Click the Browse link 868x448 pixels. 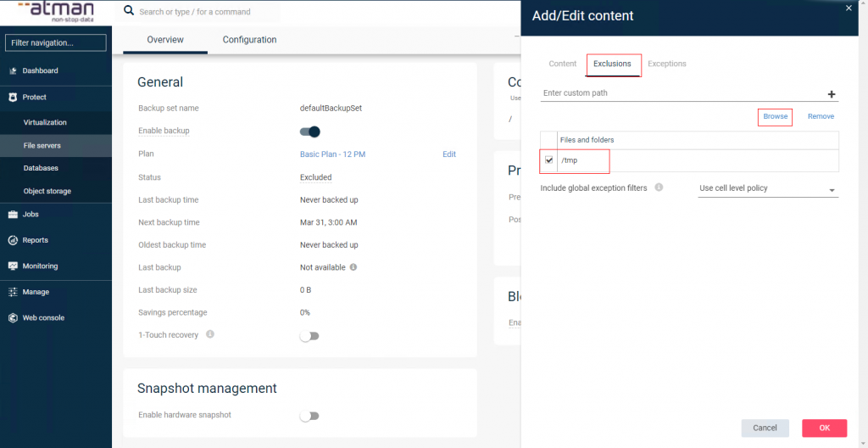(x=775, y=116)
